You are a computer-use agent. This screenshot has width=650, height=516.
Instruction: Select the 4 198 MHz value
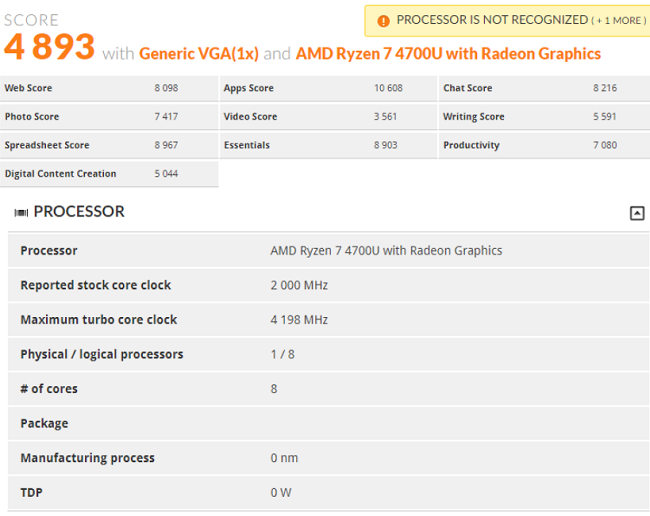pos(299,320)
